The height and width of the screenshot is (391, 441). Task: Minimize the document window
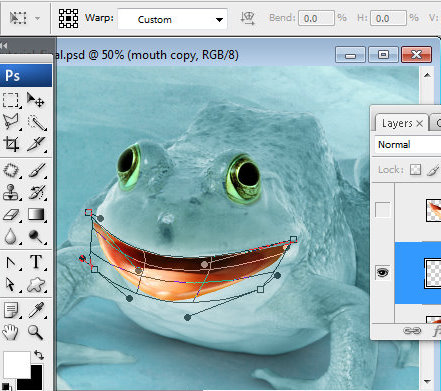[350, 55]
